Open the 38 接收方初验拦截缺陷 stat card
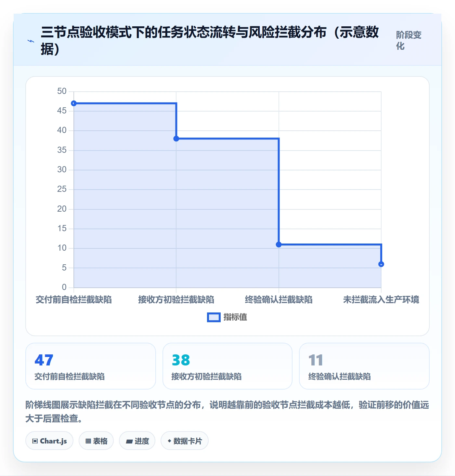This screenshot has height=476, width=455. pos(227,366)
